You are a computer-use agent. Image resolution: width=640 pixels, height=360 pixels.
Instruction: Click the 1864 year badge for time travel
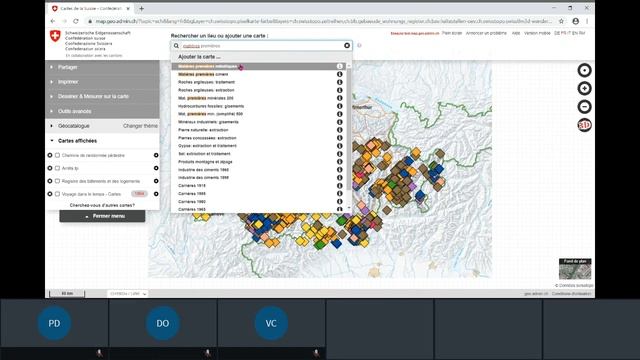[x=139, y=194]
